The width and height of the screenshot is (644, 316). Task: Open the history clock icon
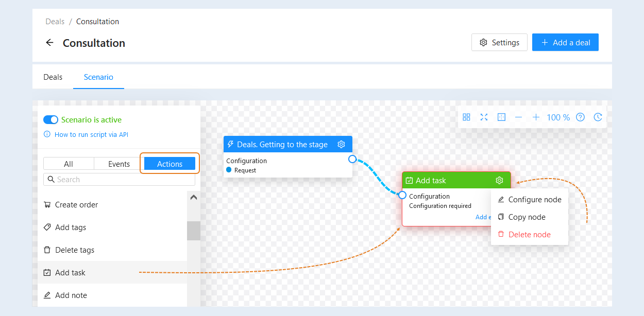(598, 117)
